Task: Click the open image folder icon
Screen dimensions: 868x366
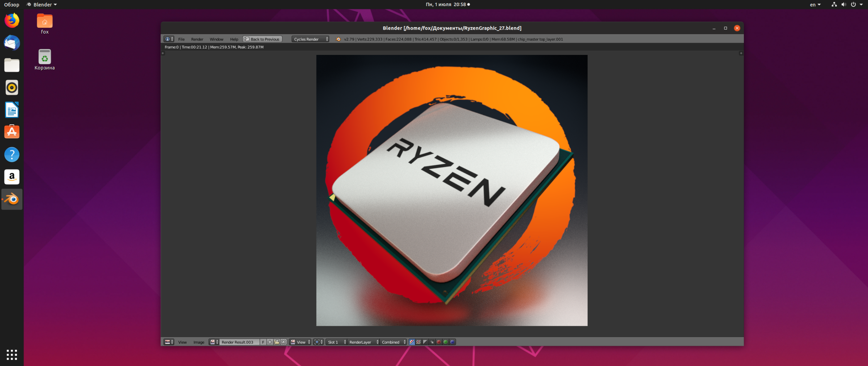Action: click(277, 342)
